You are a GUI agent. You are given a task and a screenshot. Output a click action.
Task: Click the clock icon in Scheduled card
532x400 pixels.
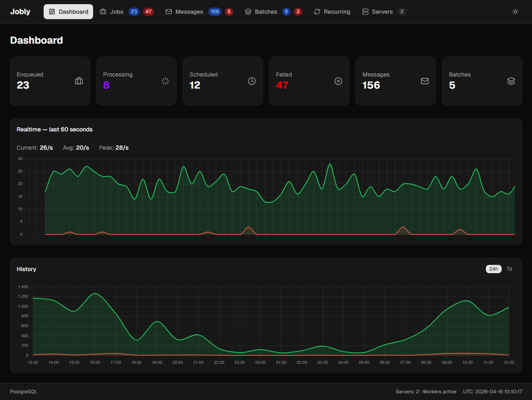click(x=252, y=81)
